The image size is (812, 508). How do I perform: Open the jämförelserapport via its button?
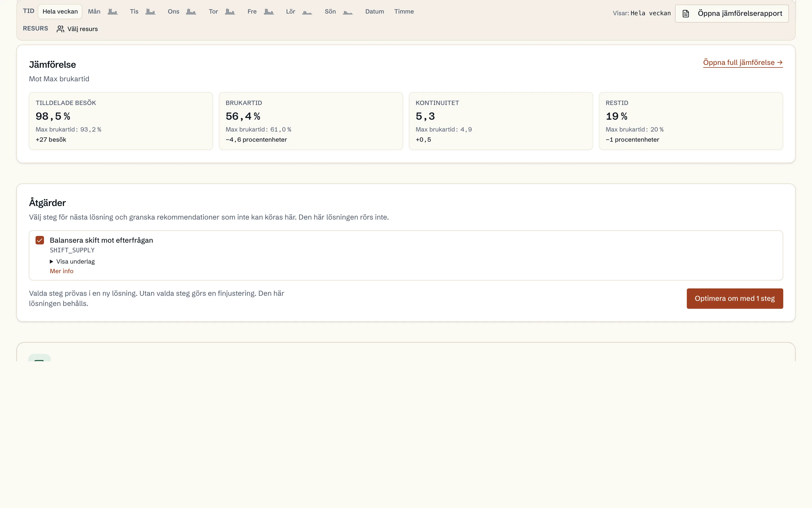pyautogui.click(x=731, y=14)
